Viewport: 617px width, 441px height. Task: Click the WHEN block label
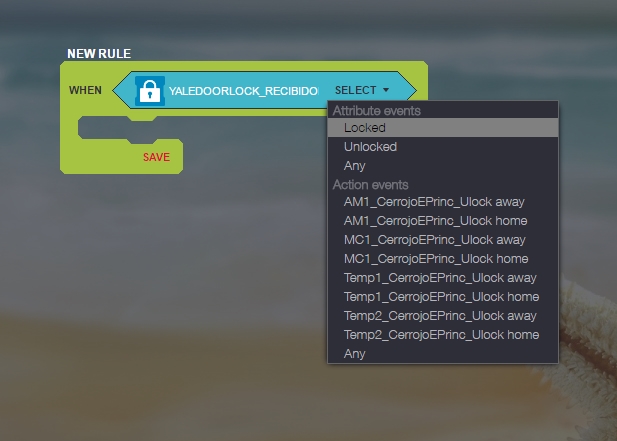[85, 90]
